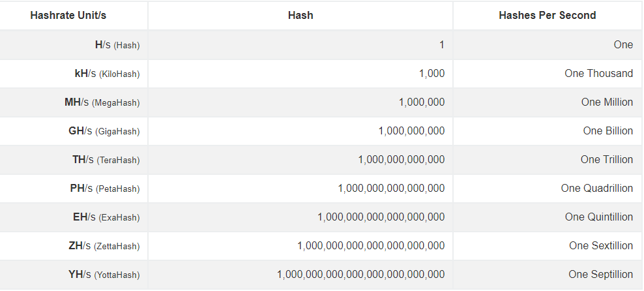Click the Hashrate Unit/s column header

(x=68, y=15)
